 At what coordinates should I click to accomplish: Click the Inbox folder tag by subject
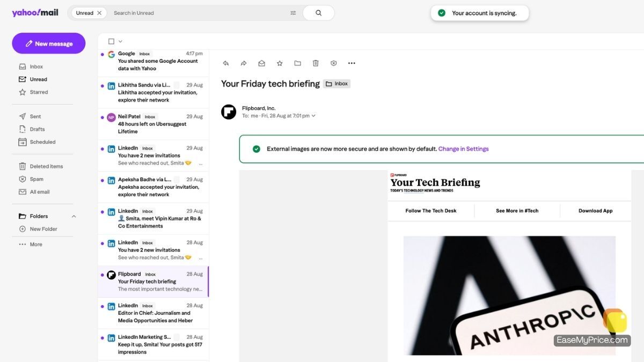coord(336,84)
